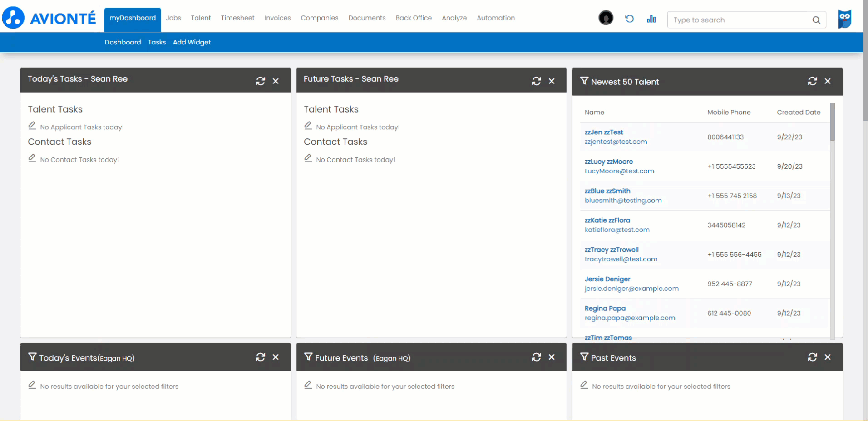Click the history refresh icon in header
This screenshot has height=421, width=868.
[x=629, y=19]
